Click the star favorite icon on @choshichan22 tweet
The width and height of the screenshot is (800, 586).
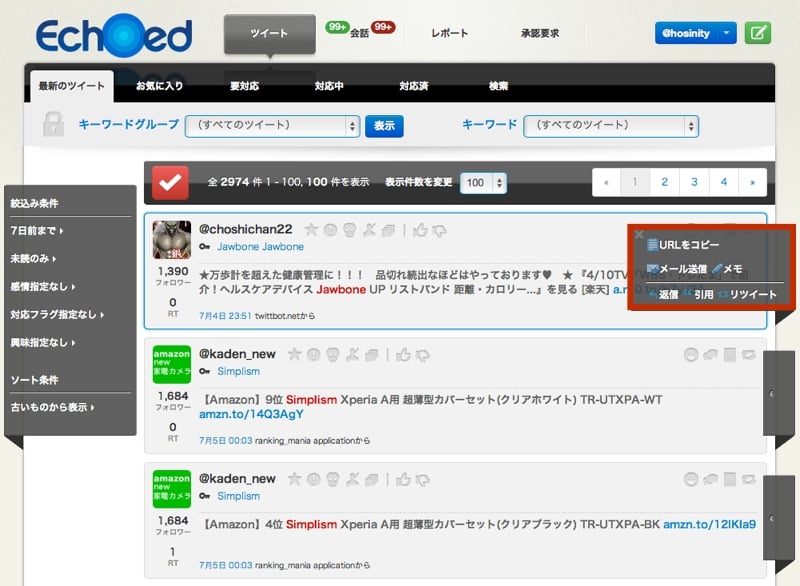point(311,230)
